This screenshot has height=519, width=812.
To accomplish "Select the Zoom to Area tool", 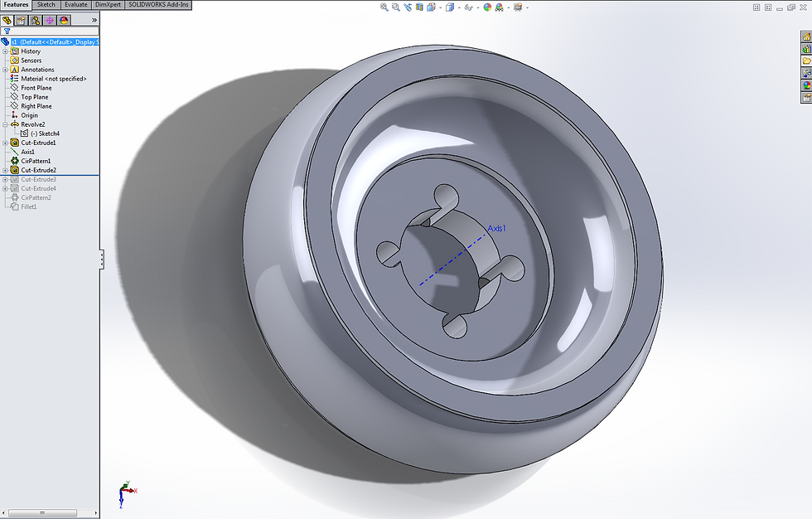I will 396,7.
